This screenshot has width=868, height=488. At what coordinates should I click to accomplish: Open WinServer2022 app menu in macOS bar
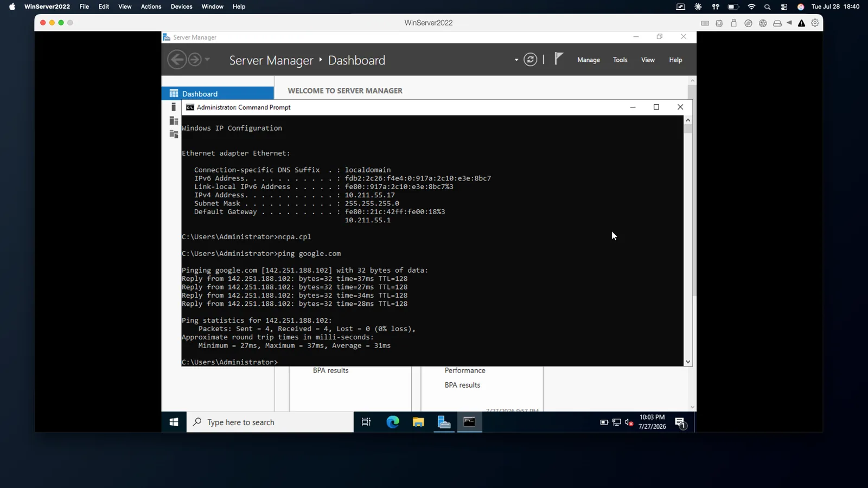[x=47, y=7]
